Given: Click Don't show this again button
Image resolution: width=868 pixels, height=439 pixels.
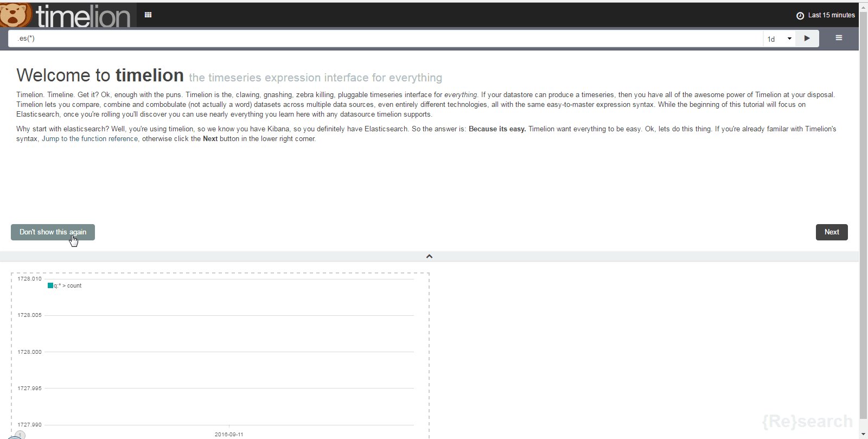Looking at the screenshot, I should pos(53,232).
